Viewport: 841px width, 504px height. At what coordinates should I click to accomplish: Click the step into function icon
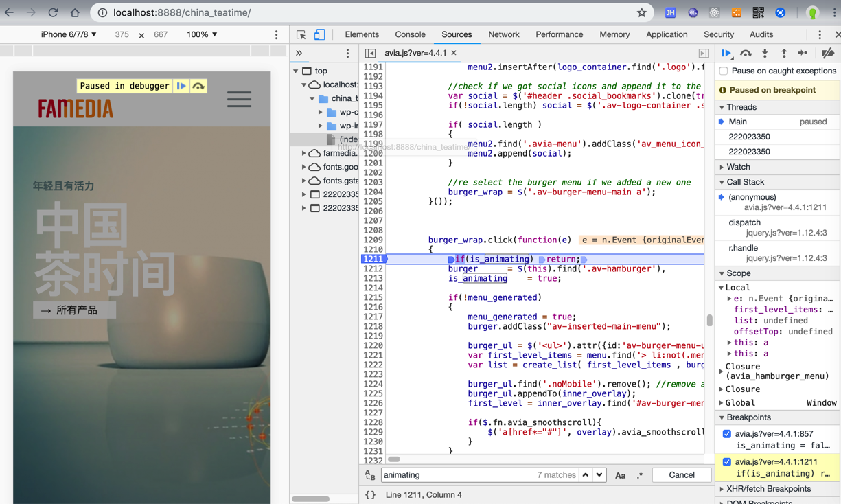765,54
